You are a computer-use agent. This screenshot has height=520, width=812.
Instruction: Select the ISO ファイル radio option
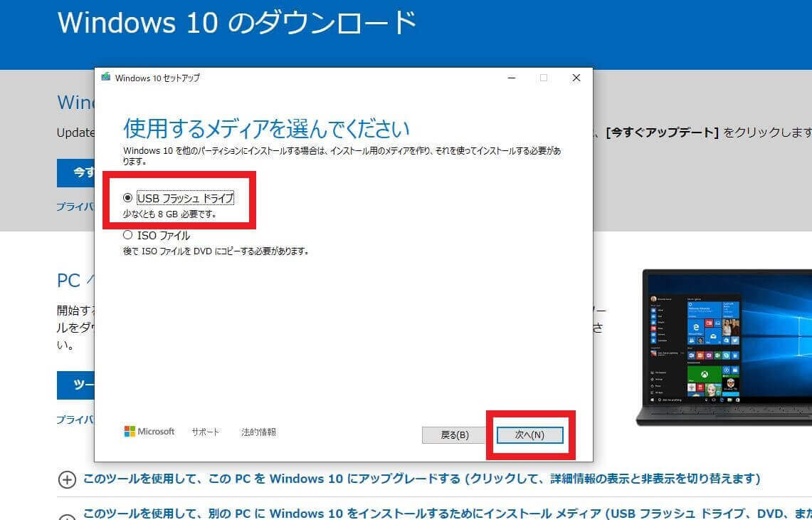pos(127,235)
